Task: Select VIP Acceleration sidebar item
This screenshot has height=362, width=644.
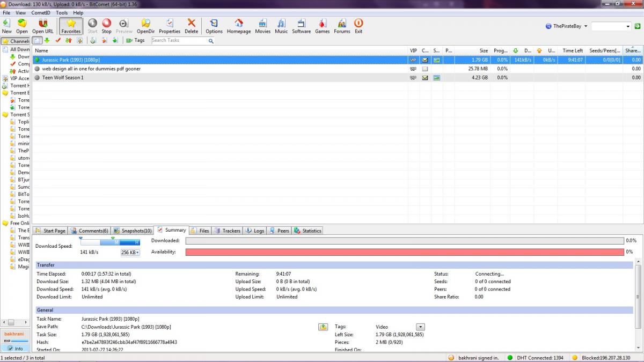Action: (x=16, y=78)
